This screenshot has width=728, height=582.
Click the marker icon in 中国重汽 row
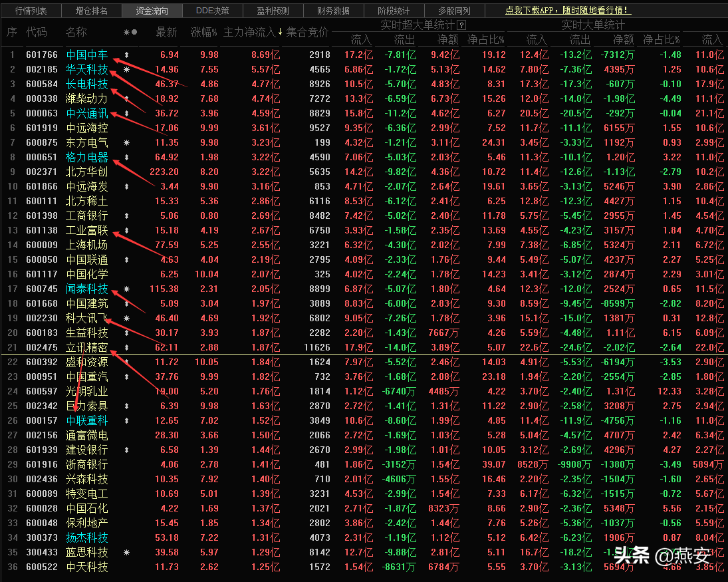pos(127,376)
